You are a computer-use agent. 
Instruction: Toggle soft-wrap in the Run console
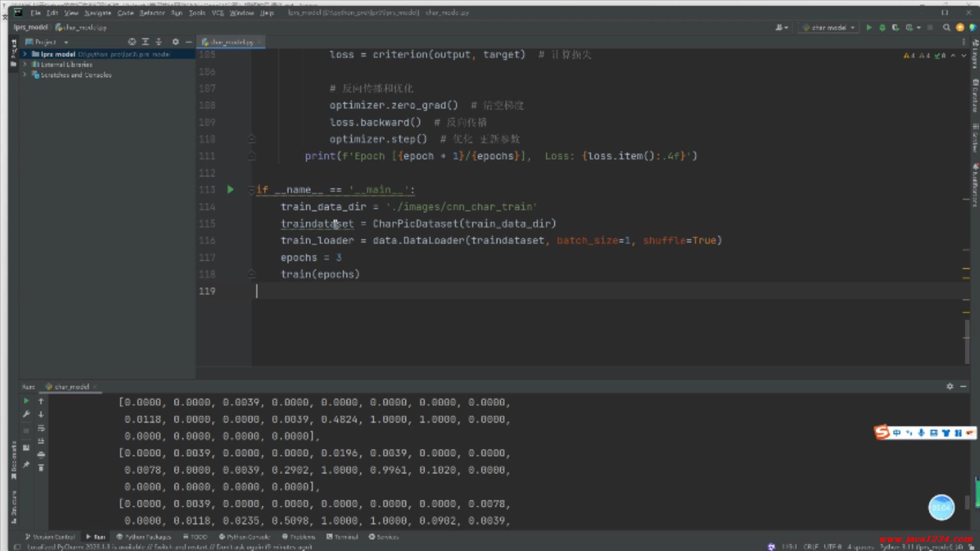(x=41, y=428)
